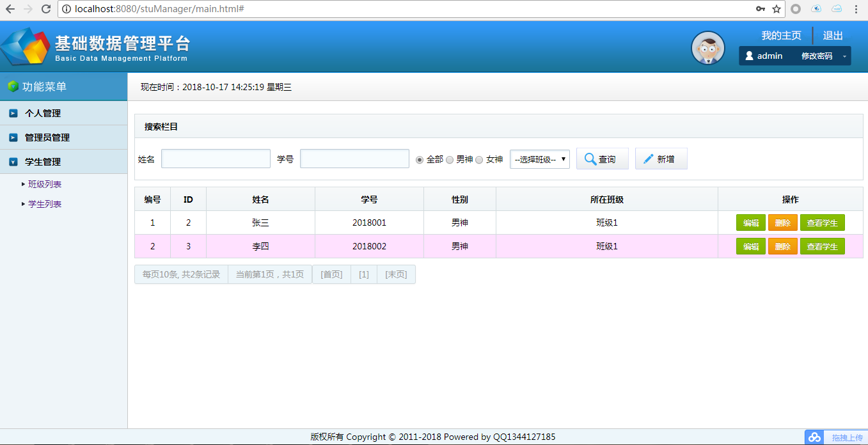Click the browser address bar URL
This screenshot has height=445, width=868.
pos(159,9)
